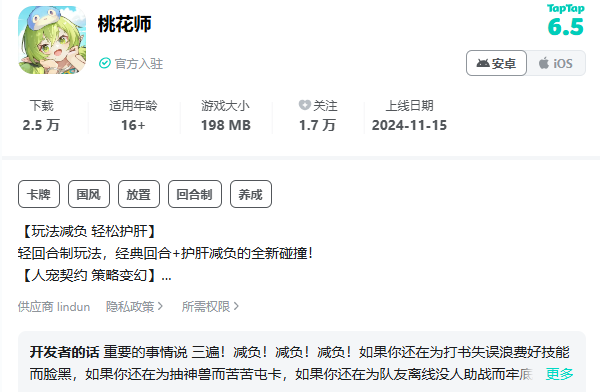This screenshot has height=392, width=600.
Task: Open the 回合制 tag
Action: pos(195,194)
